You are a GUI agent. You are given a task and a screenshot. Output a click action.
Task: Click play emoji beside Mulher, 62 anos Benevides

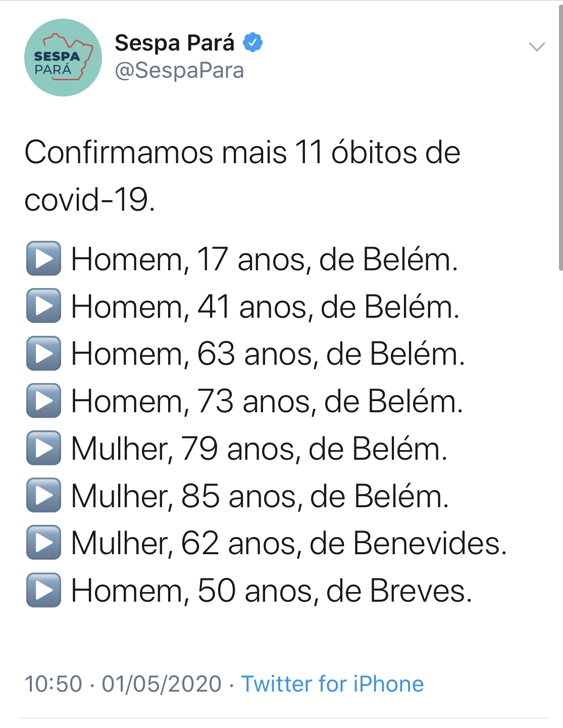[x=44, y=543]
